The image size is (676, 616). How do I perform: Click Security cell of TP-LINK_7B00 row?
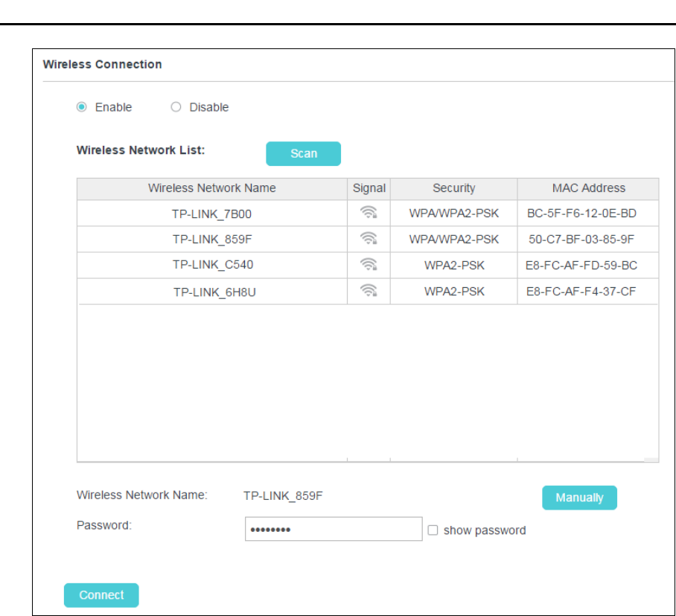(453, 214)
